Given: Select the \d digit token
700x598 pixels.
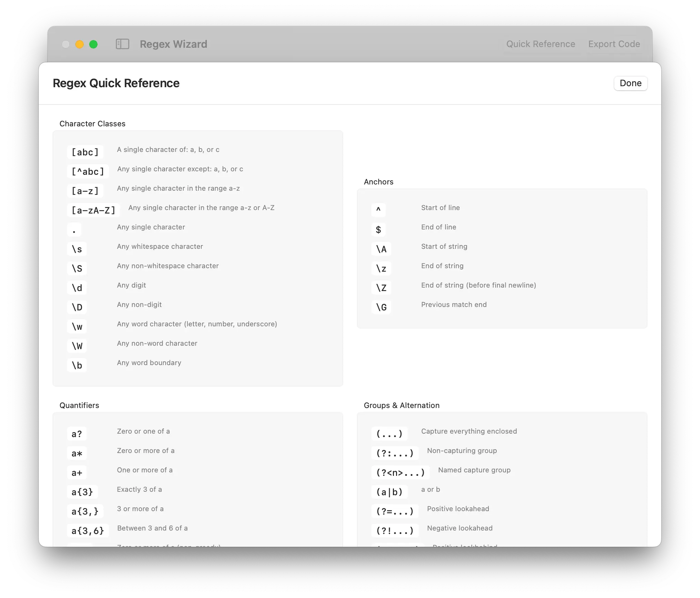Looking at the screenshot, I should point(77,288).
